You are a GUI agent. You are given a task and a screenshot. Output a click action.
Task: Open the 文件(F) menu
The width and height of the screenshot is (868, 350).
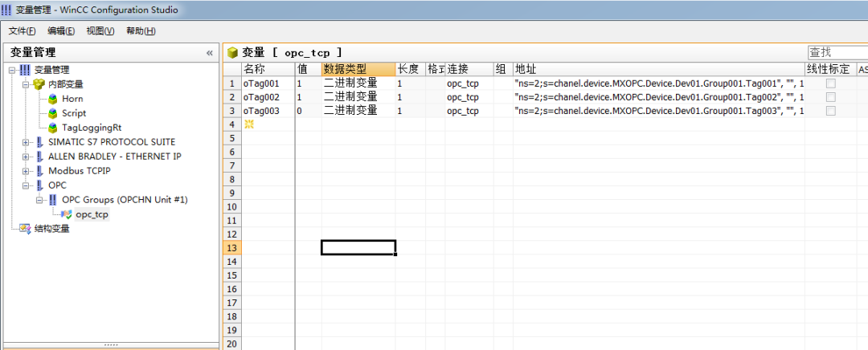(23, 31)
